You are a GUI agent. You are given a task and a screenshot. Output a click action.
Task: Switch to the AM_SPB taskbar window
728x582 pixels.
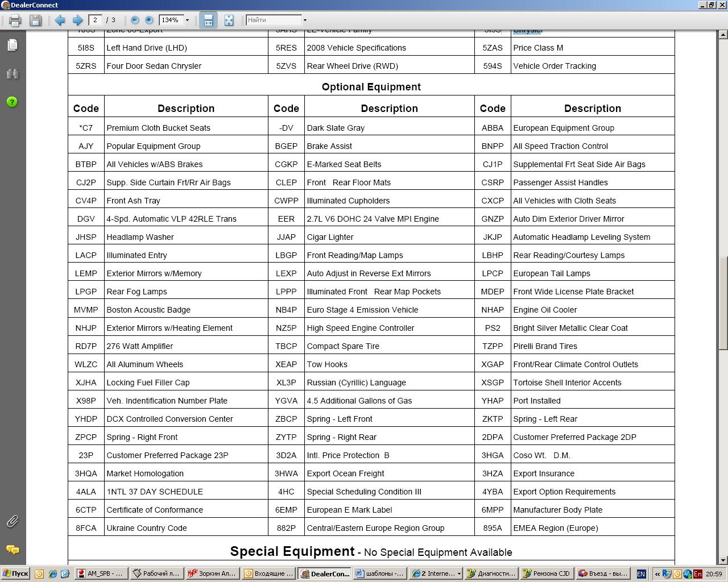click(x=101, y=574)
